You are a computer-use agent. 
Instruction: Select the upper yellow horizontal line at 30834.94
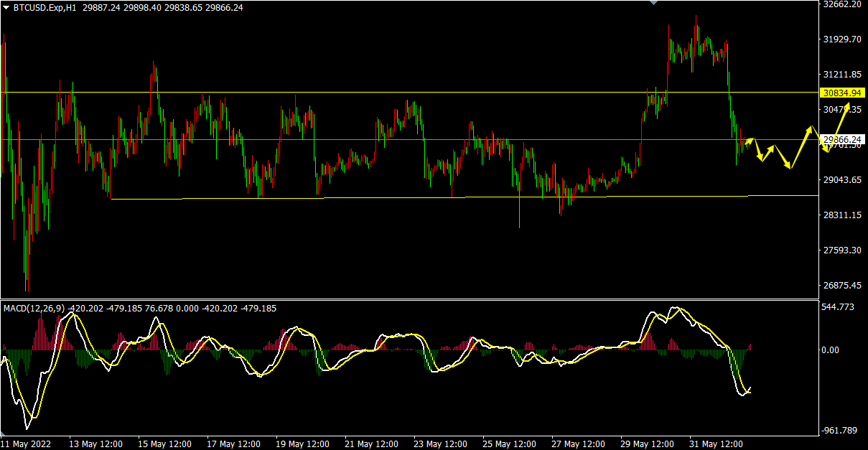tap(409, 93)
